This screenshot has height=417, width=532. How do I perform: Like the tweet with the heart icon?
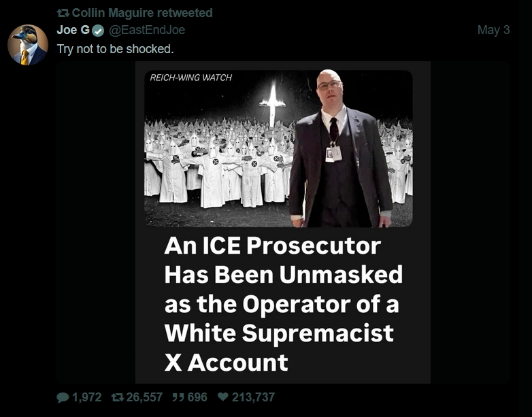(222, 397)
